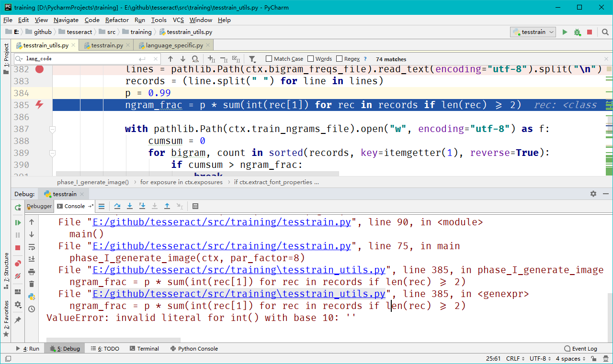Stop the debug session
The image size is (613, 364).
pyautogui.click(x=18, y=248)
